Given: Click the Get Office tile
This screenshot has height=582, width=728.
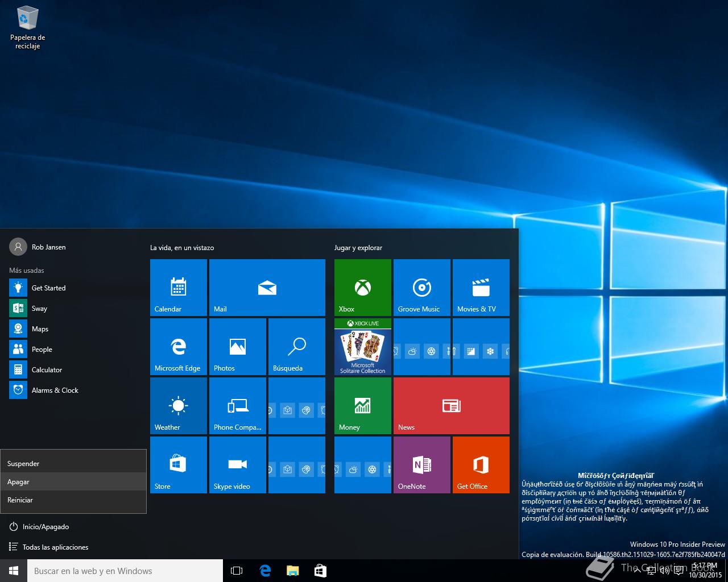Looking at the screenshot, I should pyautogui.click(x=481, y=465).
